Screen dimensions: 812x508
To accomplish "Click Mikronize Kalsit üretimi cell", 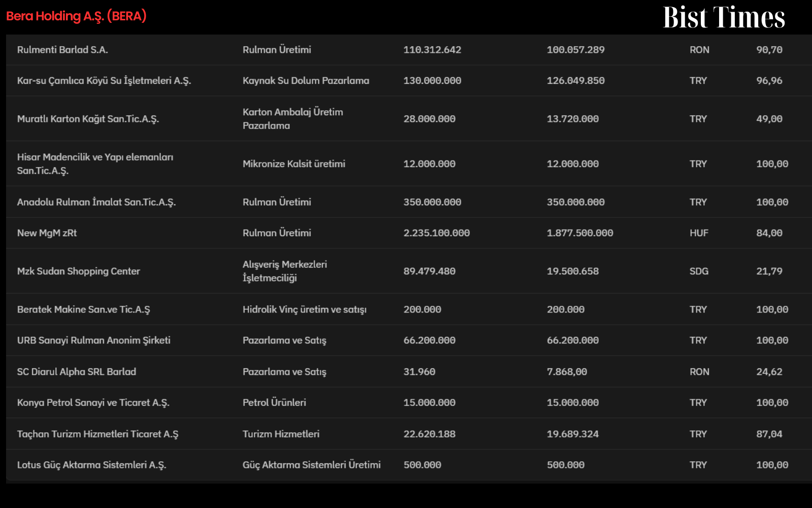I will [x=294, y=164].
